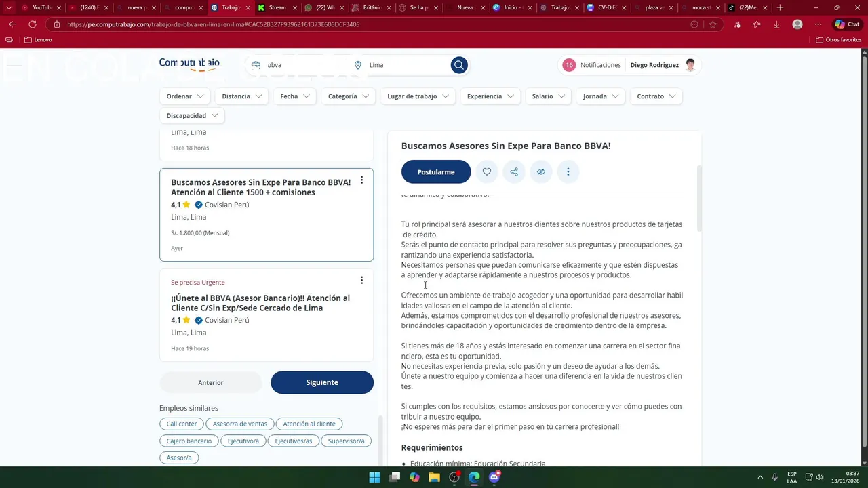Open the Discapacidad filter dropdown

(x=192, y=115)
